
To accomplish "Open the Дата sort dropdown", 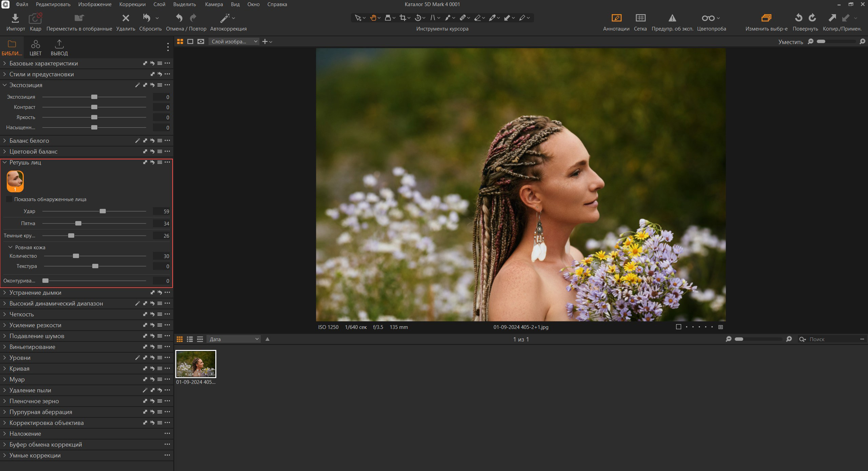I will [233, 339].
